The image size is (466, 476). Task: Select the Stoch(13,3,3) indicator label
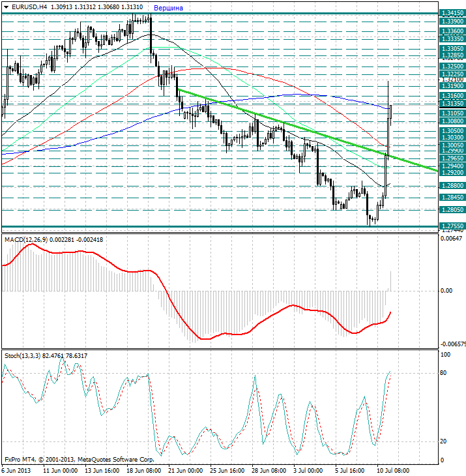pyautogui.click(x=22, y=356)
